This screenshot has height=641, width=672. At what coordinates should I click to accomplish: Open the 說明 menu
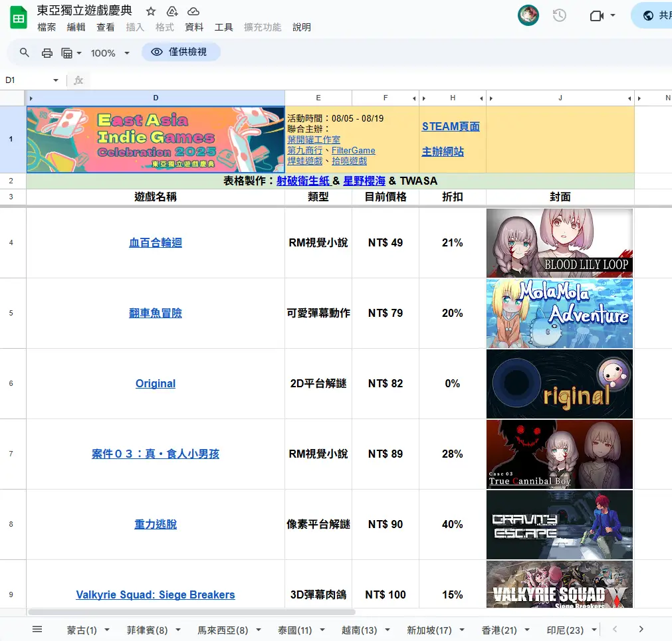[x=302, y=27]
